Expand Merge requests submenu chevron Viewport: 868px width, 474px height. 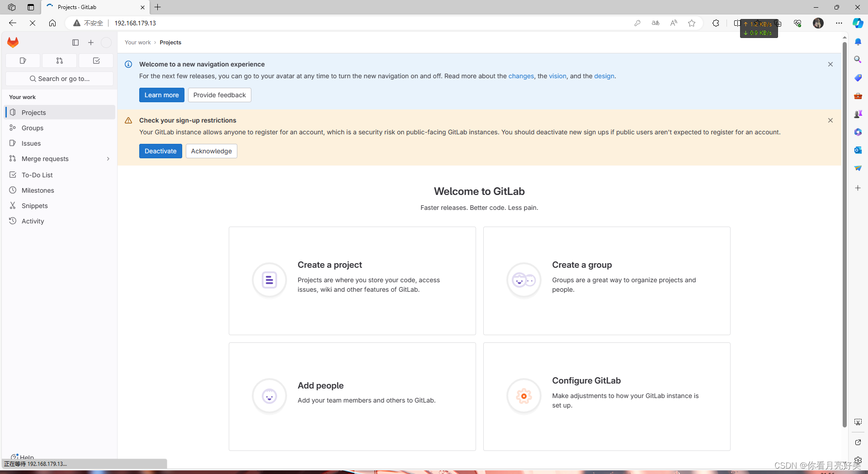point(108,159)
